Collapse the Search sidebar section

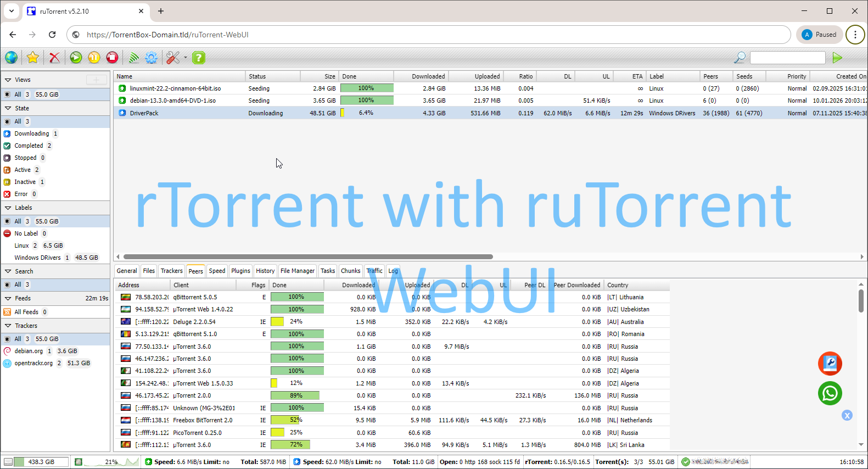point(8,271)
